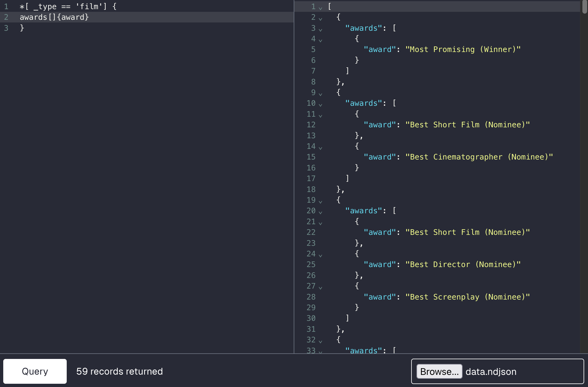Select "Most Promising (Winner)" value text
Screen dimensions: 588x387
point(463,49)
